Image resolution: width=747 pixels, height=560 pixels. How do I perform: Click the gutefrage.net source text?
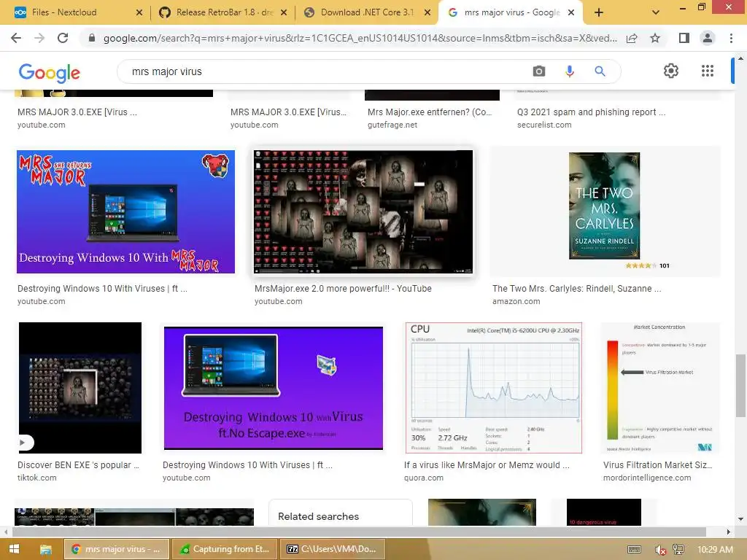point(392,125)
